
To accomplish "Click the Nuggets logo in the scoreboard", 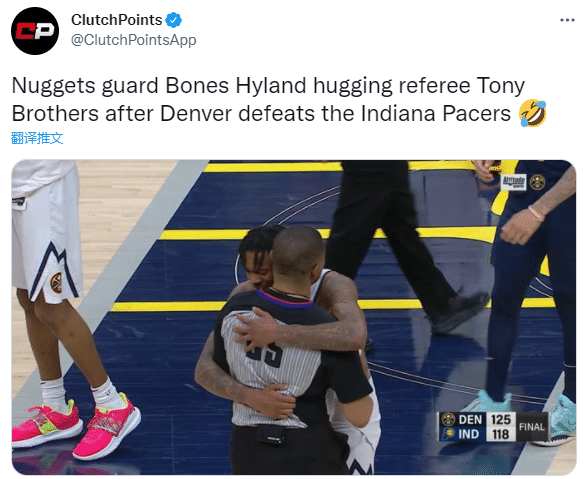I will (x=448, y=420).
